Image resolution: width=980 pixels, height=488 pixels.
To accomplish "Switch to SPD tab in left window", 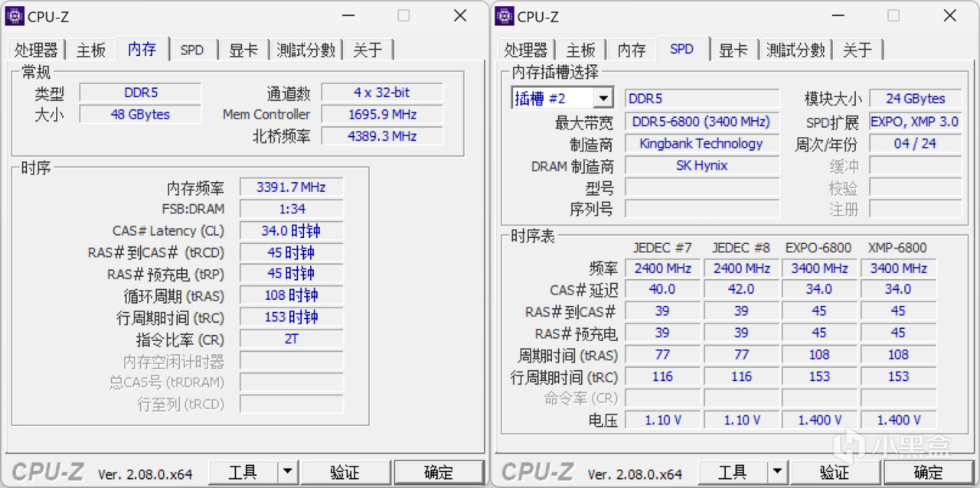I will 192,50.
